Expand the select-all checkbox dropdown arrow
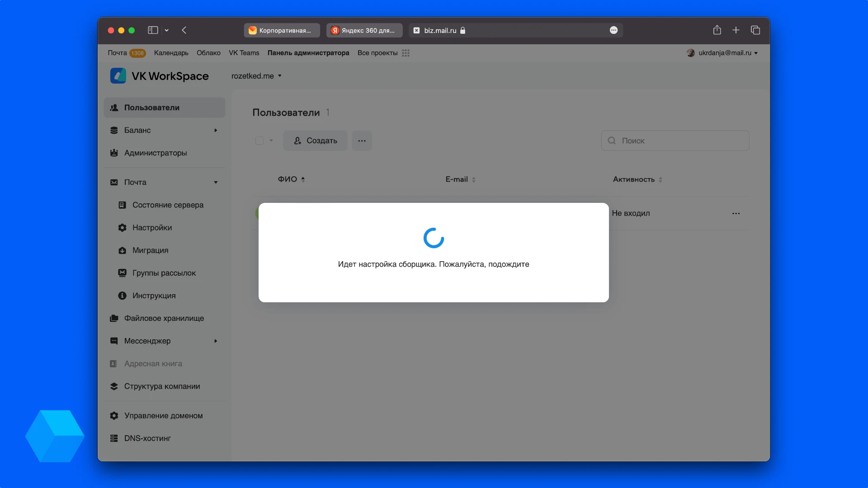This screenshot has height=488, width=868. (x=271, y=141)
